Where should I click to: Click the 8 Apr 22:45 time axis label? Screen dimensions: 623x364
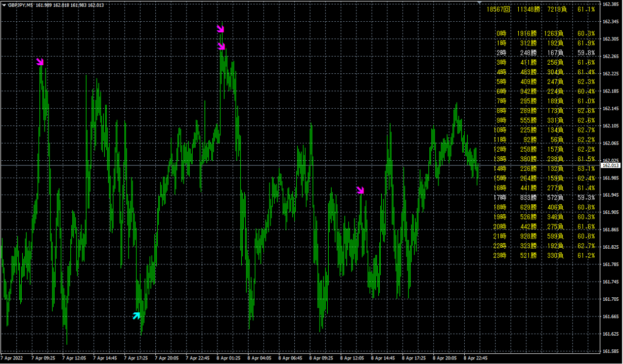pyautogui.click(x=476, y=358)
